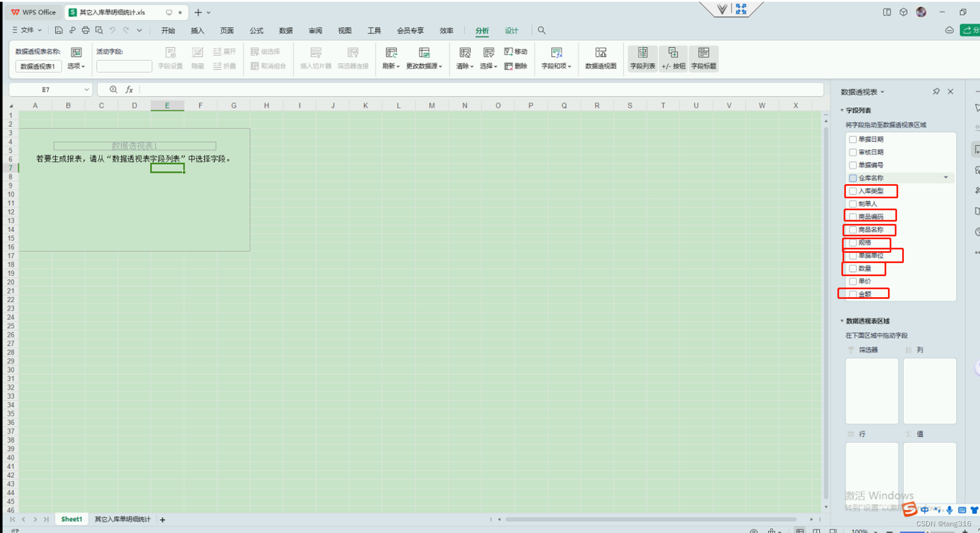Click the 文件 menu hamburger icon
Image resolution: width=980 pixels, height=533 pixels.
tap(15, 30)
